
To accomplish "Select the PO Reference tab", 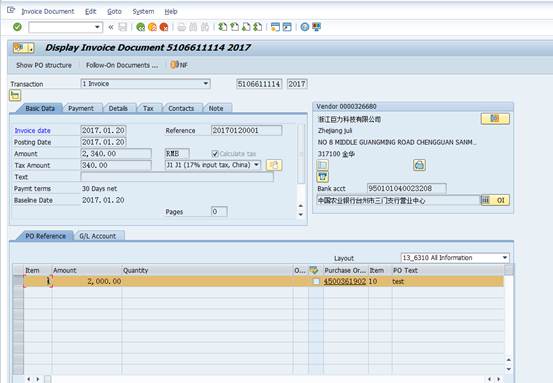I will pyautogui.click(x=45, y=236).
